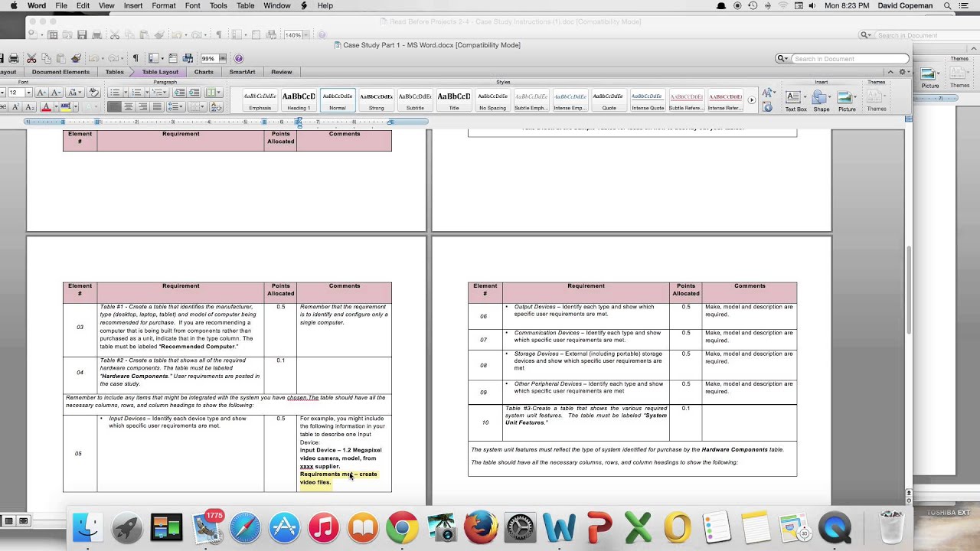Toggle Align Text Left
Screen dimensions: 980x551
(x=114, y=106)
